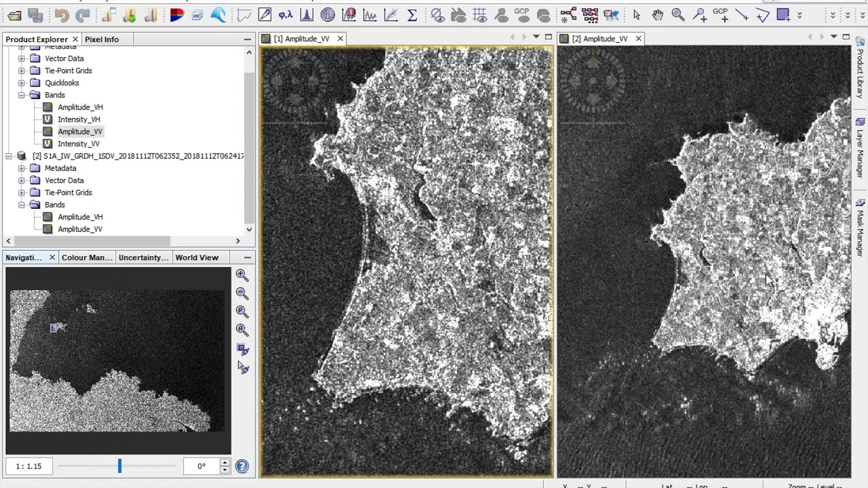Select the magnifier Zoom tool
The height and width of the screenshot is (488, 868).
[x=678, y=14]
